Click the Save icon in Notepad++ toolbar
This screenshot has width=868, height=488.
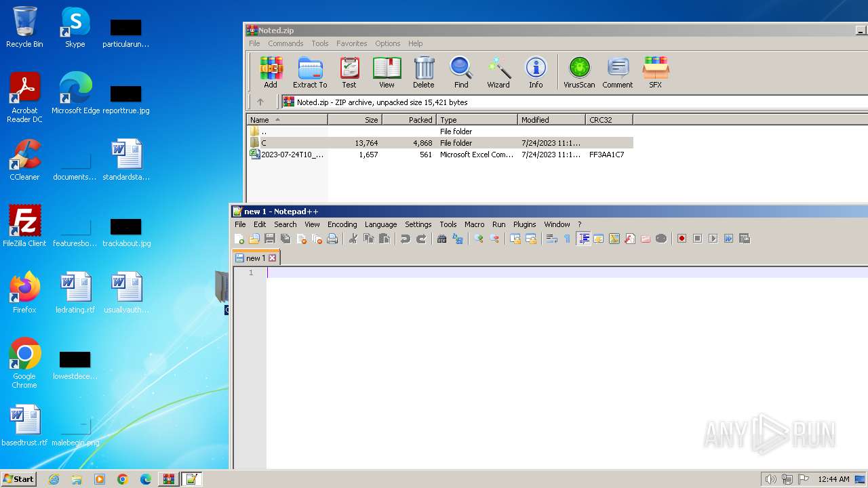270,239
